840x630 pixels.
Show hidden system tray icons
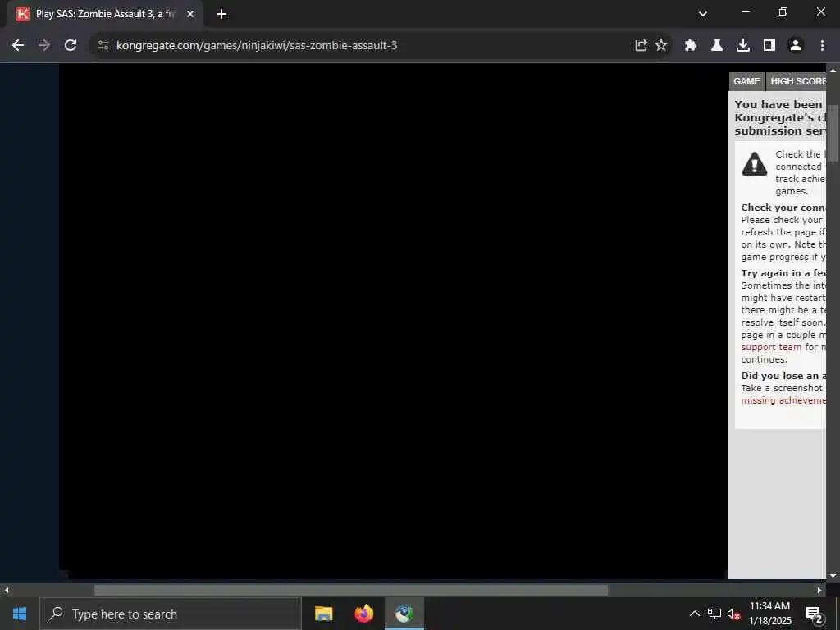tap(694, 614)
